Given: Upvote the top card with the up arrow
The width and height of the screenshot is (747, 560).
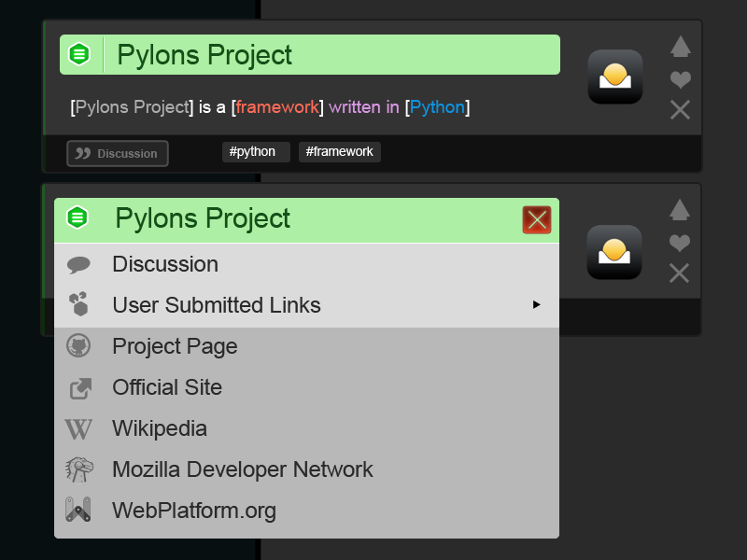Looking at the screenshot, I should pyautogui.click(x=681, y=47).
